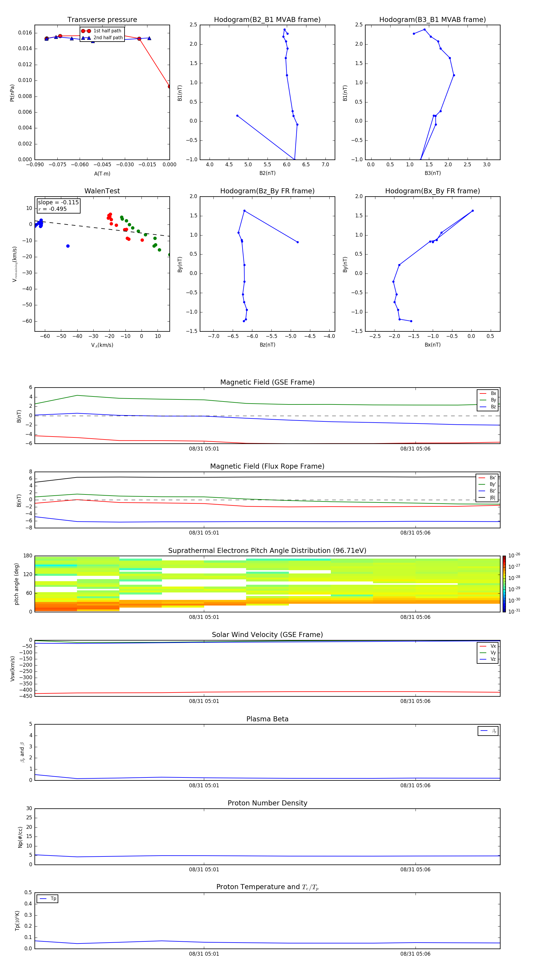This screenshot has height=980, width=535.
Task: Click the βp legend in Plasma Beta plot
Action: tap(488, 731)
